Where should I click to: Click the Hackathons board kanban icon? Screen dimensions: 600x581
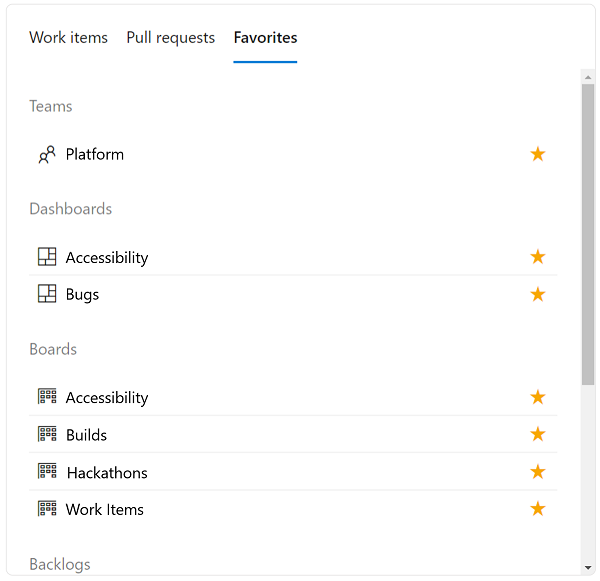pos(47,471)
